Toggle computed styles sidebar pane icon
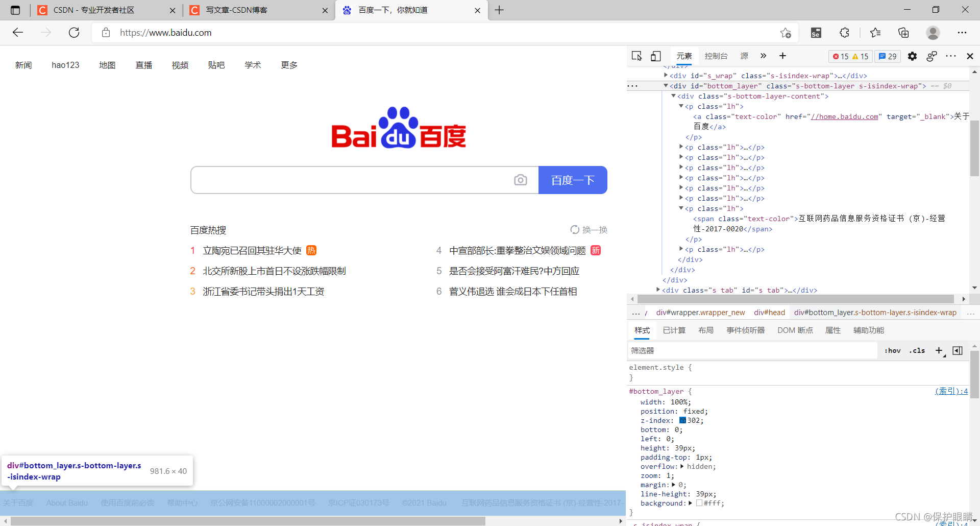 coord(958,350)
